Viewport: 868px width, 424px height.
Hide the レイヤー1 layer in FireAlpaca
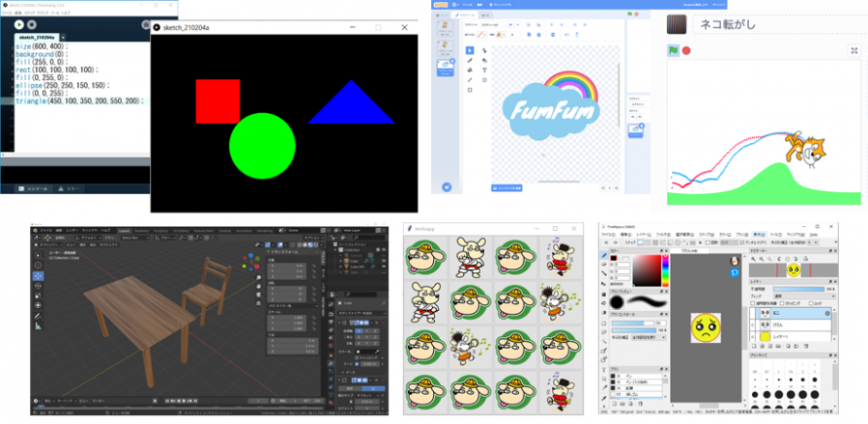(753, 337)
